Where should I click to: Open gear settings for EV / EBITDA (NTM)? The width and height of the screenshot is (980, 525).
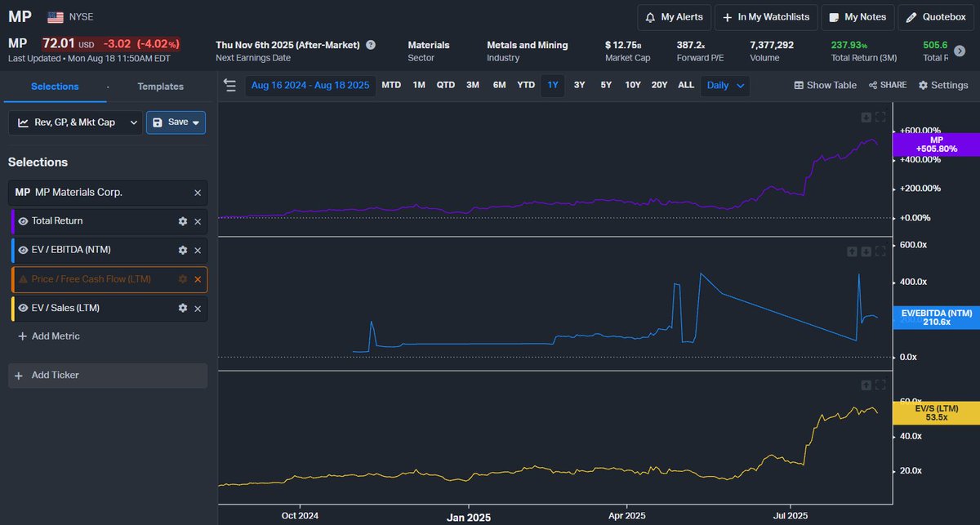tap(183, 251)
